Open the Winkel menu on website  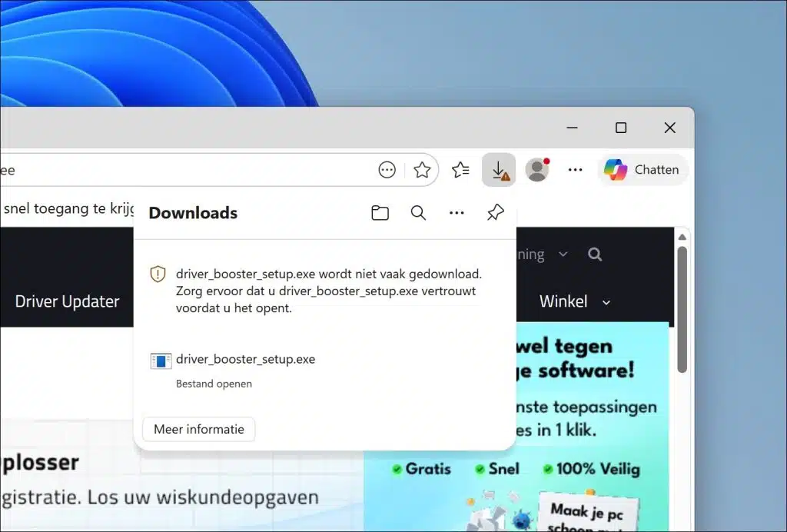click(x=563, y=301)
